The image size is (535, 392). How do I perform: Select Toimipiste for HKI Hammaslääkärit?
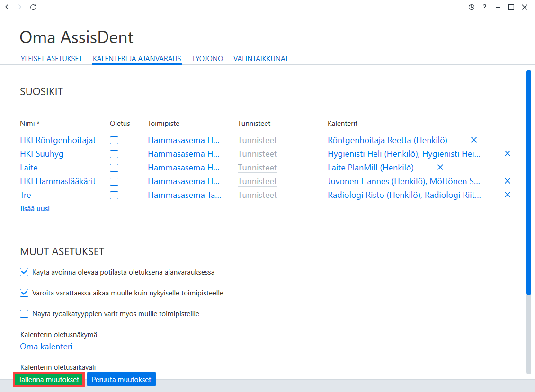click(x=184, y=181)
